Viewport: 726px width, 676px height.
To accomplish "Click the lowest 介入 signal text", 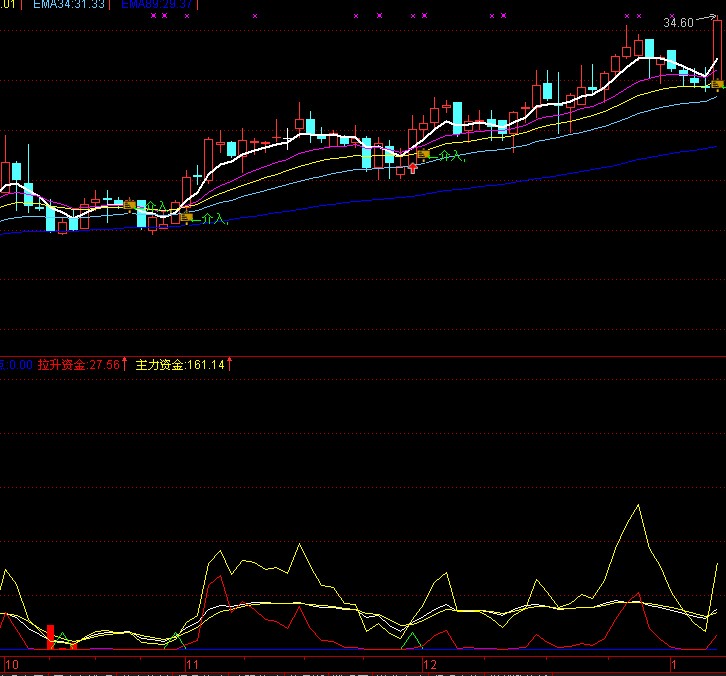I will coord(213,218).
